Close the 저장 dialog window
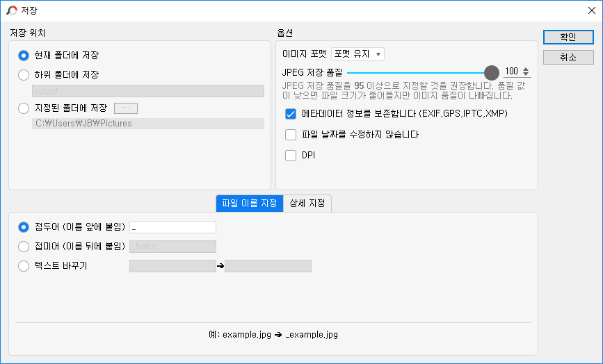The image size is (603, 364). [x=592, y=10]
